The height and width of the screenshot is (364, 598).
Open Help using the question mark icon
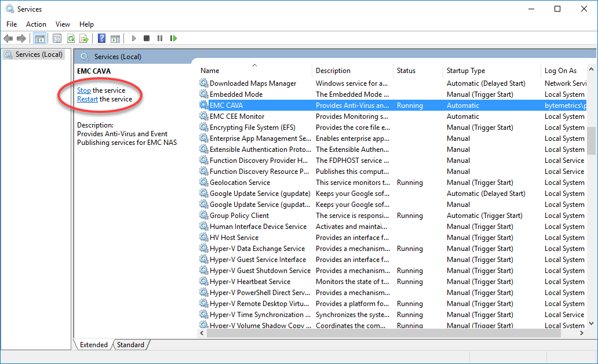click(101, 38)
